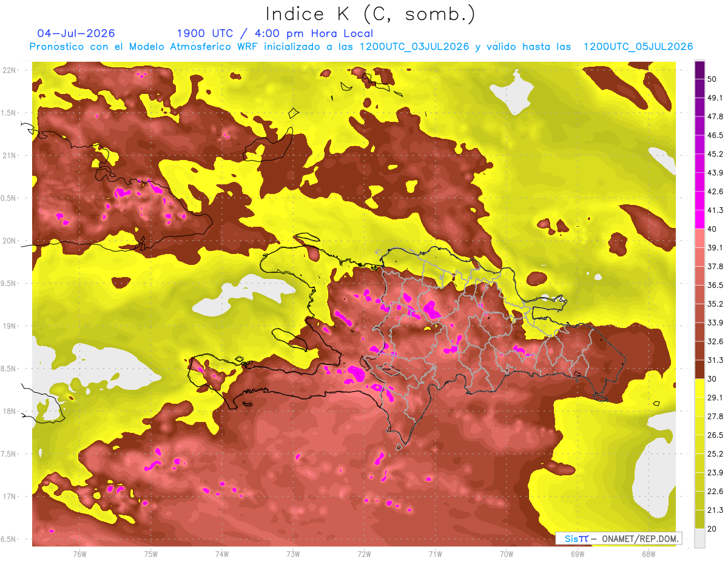Screen dimensions: 728x562
Task: Click the "21N" latitude label
Action: pyautogui.click(x=10, y=155)
